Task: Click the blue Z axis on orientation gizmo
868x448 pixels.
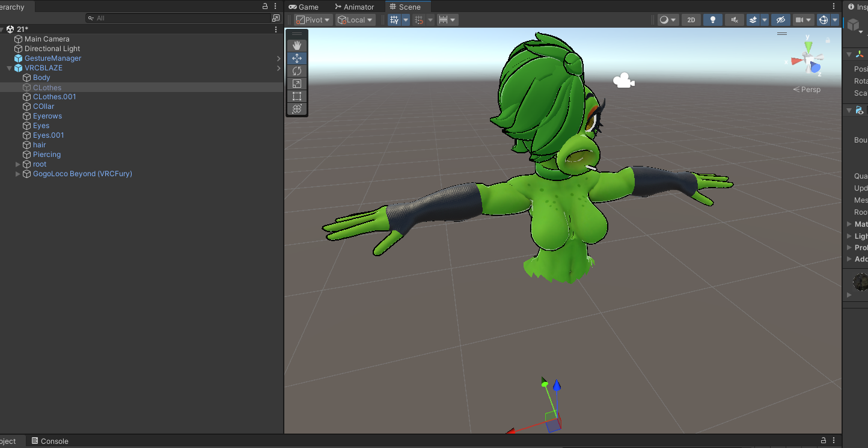Action: point(816,68)
